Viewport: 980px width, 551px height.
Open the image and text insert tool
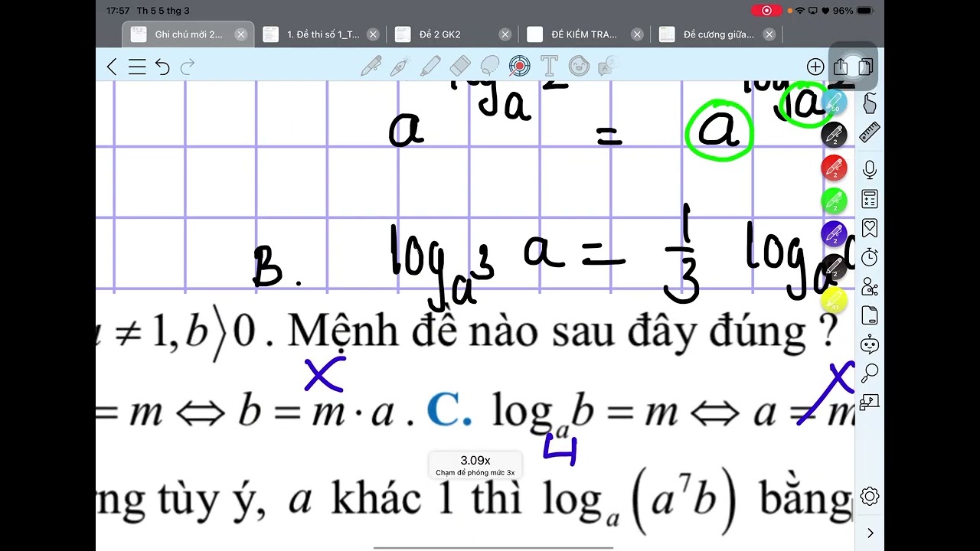click(x=607, y=67)
